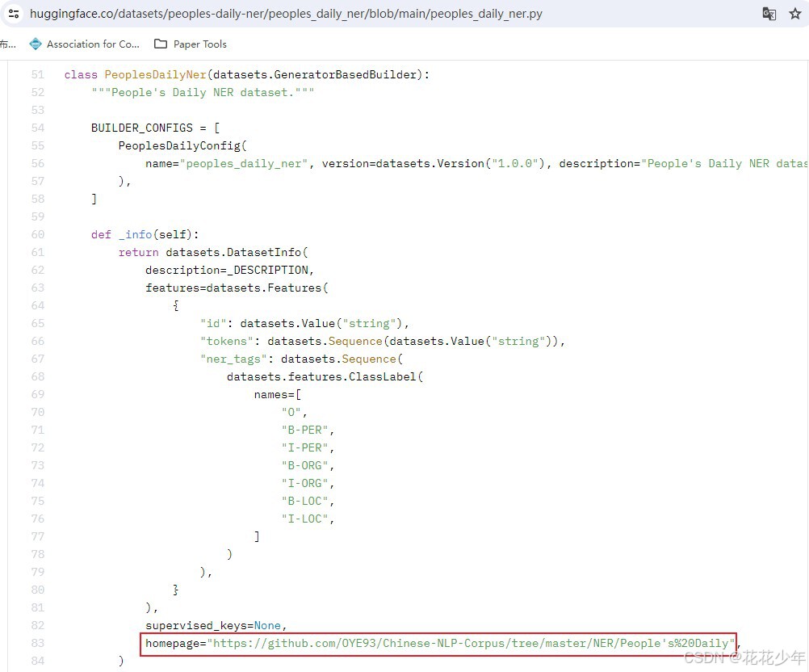Click line number 83 beside homepage
This screenshot has width=809, height=672.
coord(37,643)
